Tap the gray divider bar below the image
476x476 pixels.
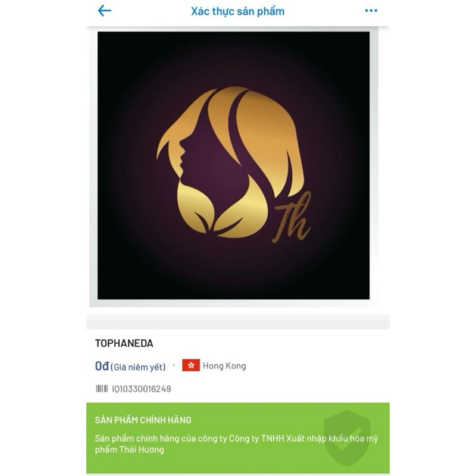coord(237,321)
